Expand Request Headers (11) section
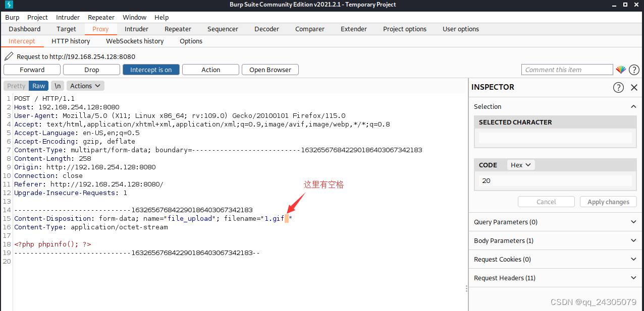644x311 pixels. [x=556, y=278]
